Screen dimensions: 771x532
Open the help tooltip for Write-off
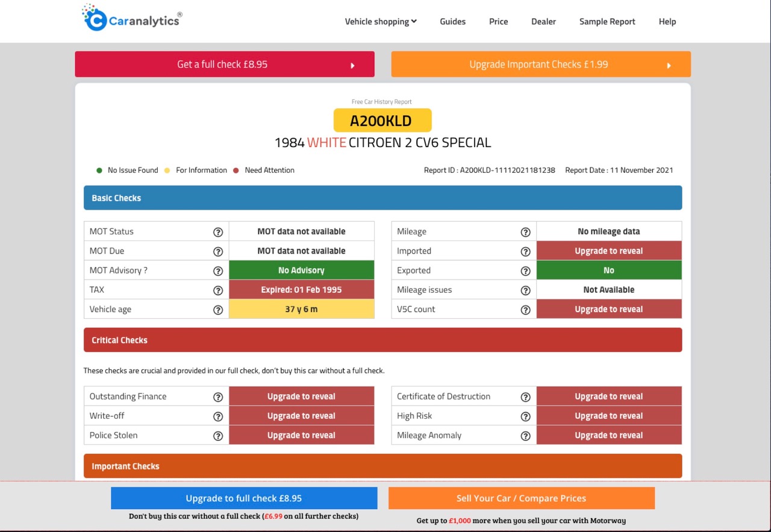(x=218, y=416)
